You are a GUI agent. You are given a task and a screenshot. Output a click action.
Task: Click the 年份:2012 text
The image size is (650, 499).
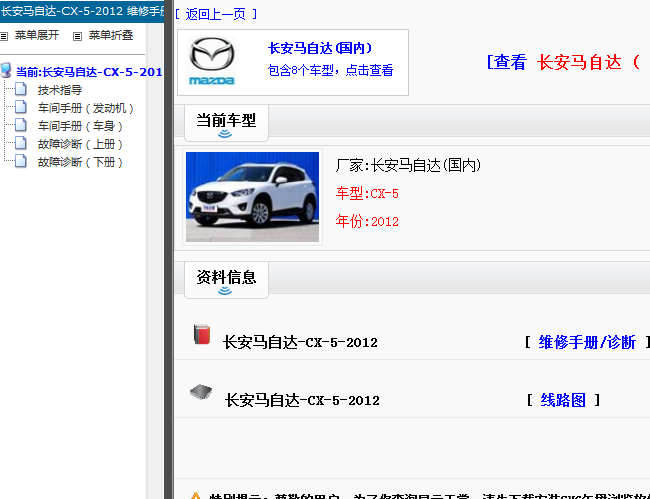tap(367, 221)
